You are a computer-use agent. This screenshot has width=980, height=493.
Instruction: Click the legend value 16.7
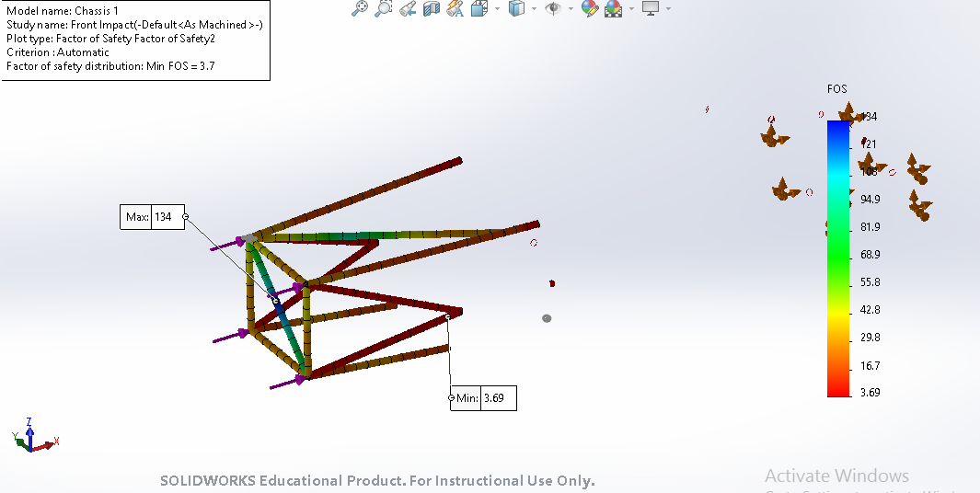pos(870,365)
